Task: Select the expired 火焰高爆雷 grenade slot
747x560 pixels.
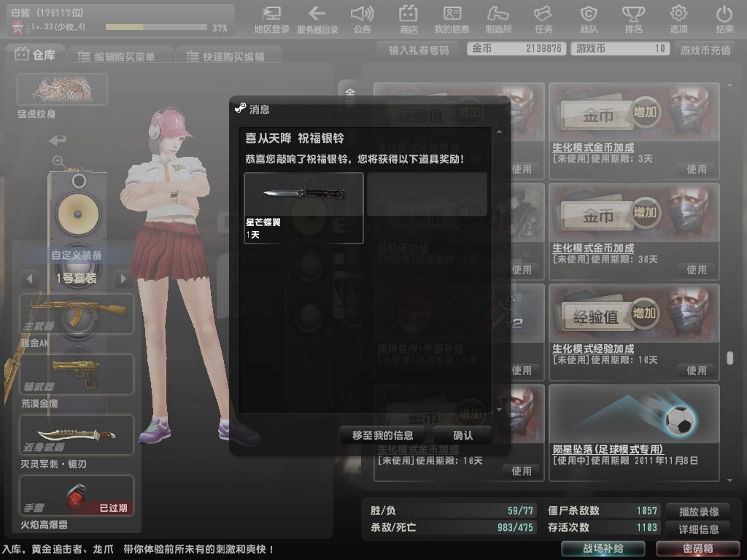Action: point(76,495)
